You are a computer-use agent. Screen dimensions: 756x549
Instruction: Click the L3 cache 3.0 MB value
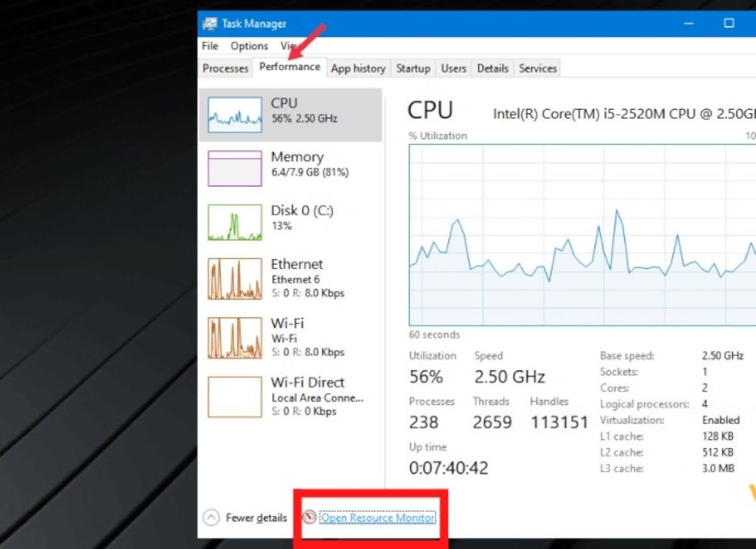point(718,468)
